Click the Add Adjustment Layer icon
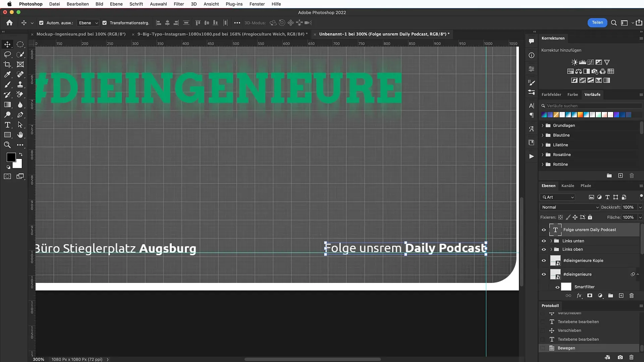 tap(601, 296)
